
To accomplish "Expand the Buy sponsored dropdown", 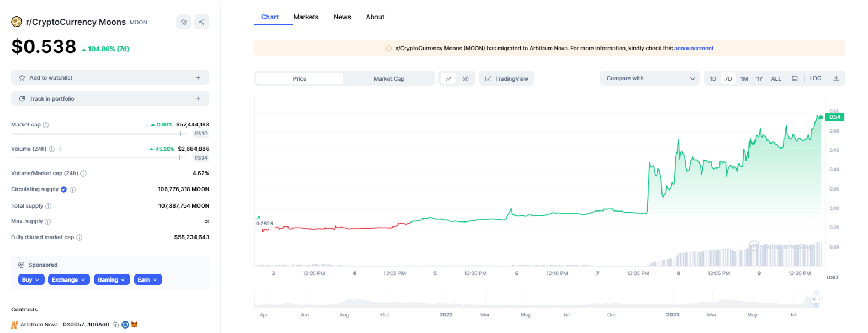I will pyautogui.click(x=31, y=280).
